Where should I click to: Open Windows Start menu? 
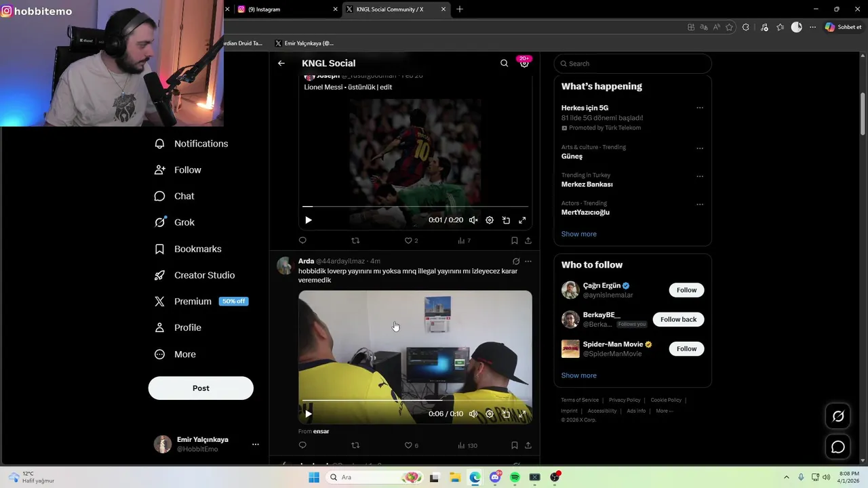314,477
